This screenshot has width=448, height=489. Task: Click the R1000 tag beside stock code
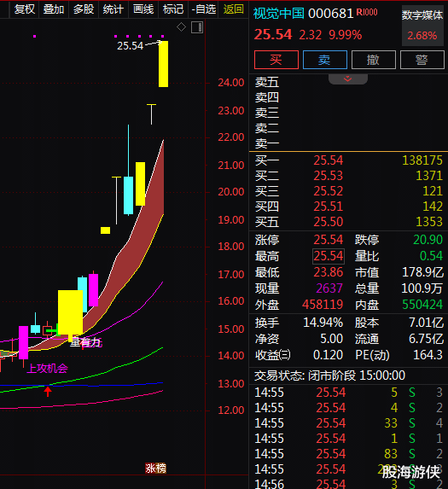pos(367,12)
